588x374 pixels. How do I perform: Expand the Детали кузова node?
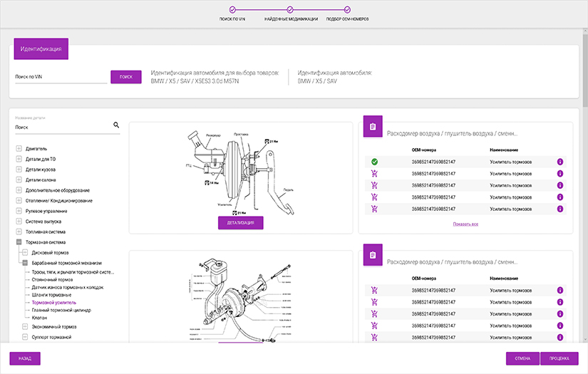(x=19, y=170)
